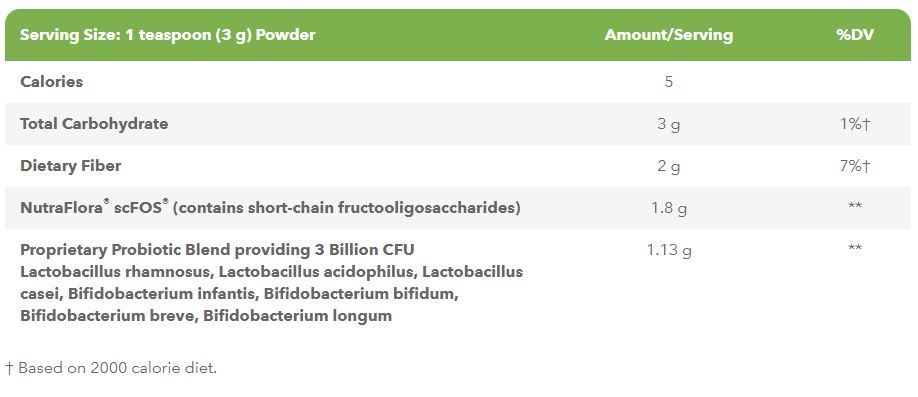The width and height of the screenshot is (918, 397).
Task: Click the 2000 calorie diet footnote
Action: point(111,368)
